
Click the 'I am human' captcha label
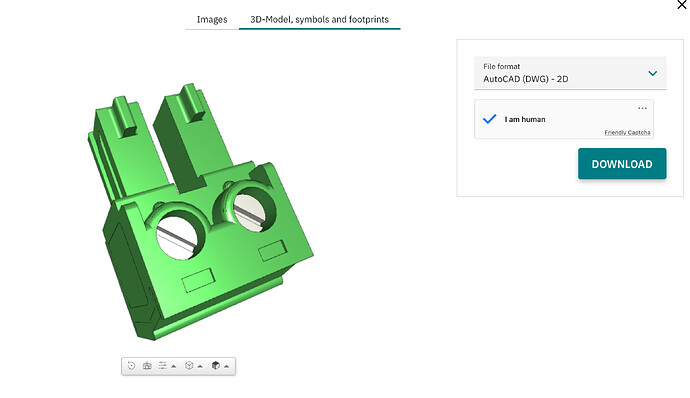pyautogui.click(x=525, y=119)
